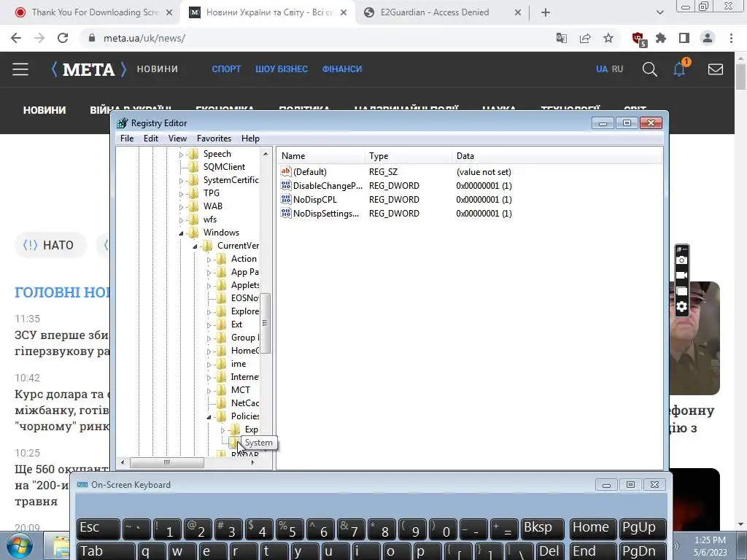The image size is (747, 560).
Task: Open Google Translate icon in address bar
Action: pos(561,38)
